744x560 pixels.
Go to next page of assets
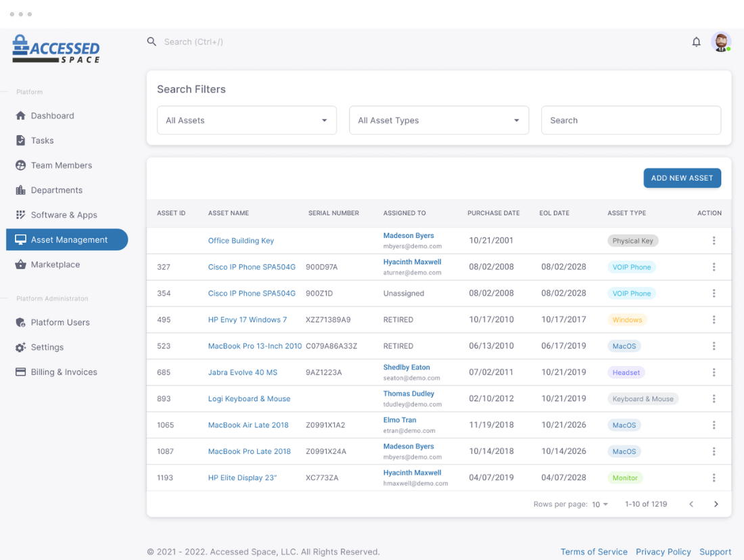click(x=716, y=504)
